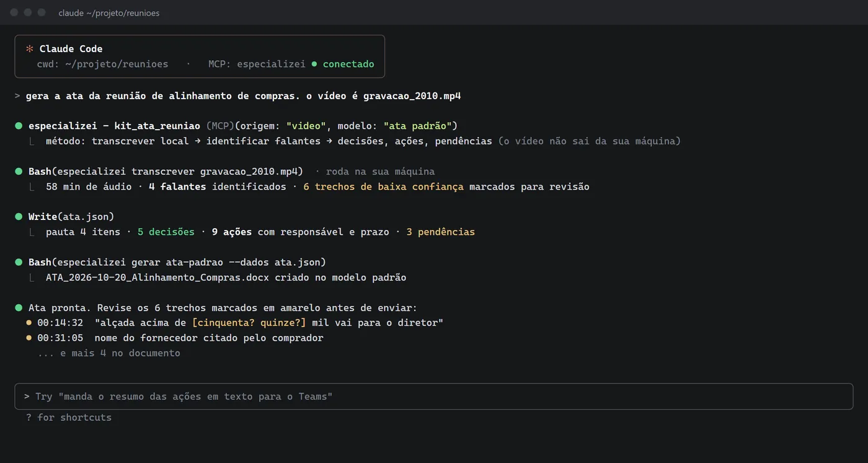Click the green '5 decisões' count

pos(166,232)
